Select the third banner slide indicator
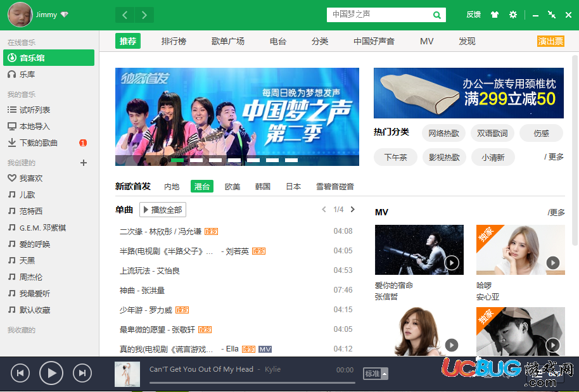The height and width of the screenshot is (392, 579). click(215, 160)
